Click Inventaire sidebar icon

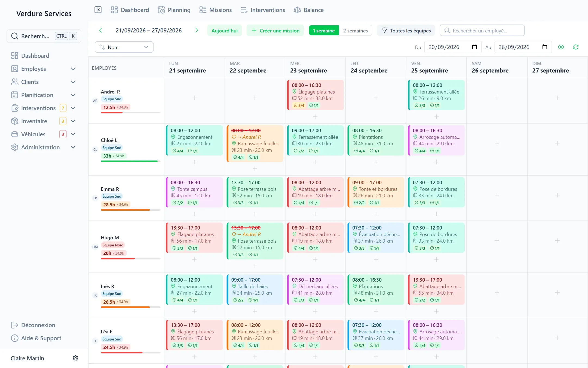coord(14,121)
